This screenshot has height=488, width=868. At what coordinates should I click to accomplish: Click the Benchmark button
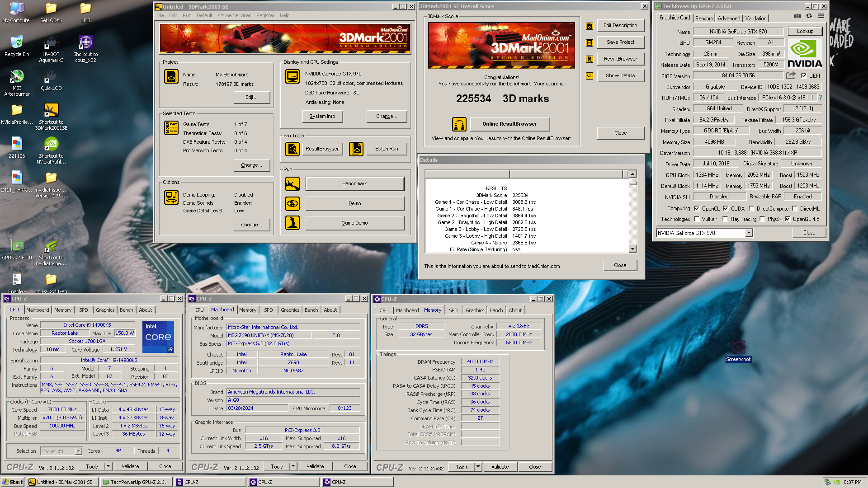[x=354, y=183]
